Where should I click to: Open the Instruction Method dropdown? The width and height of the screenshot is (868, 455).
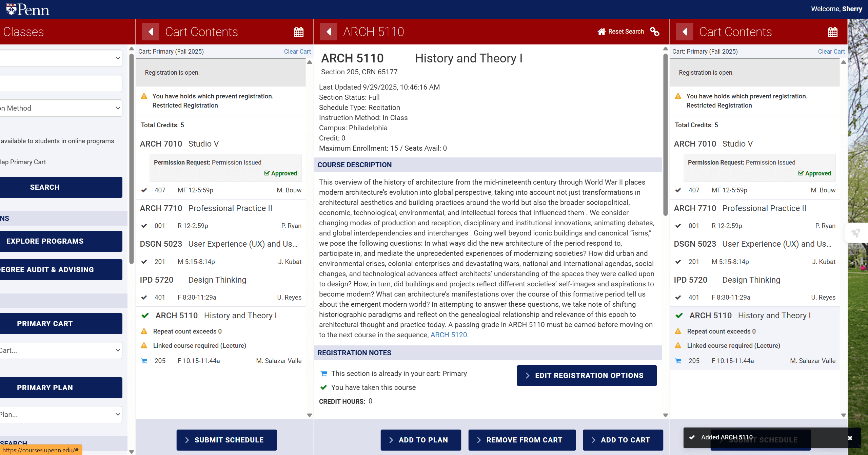61,108
